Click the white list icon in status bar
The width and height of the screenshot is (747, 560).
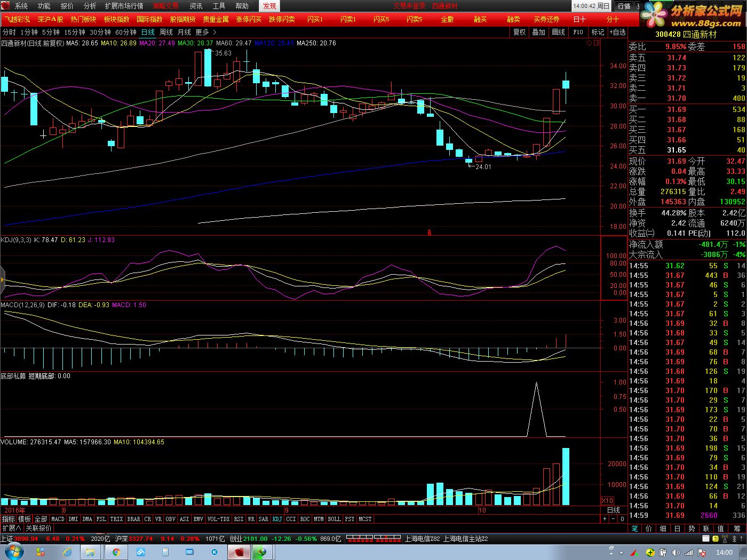706,539
